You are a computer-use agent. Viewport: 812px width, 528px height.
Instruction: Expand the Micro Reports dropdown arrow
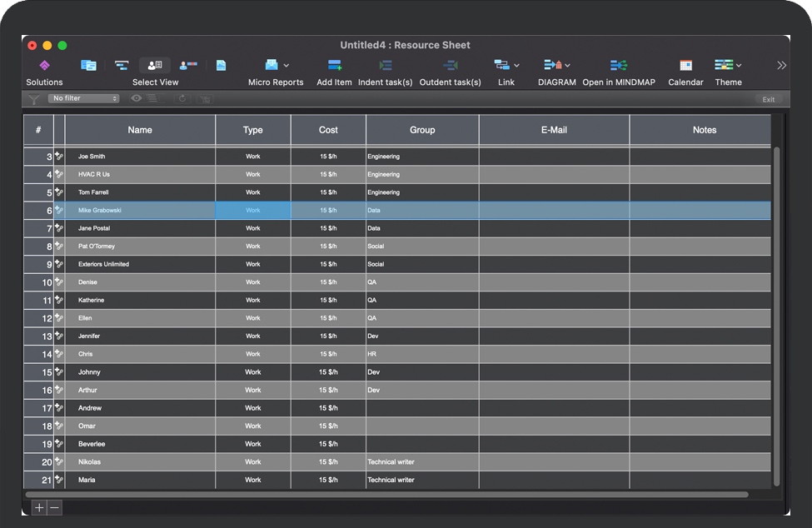point(286,66)
